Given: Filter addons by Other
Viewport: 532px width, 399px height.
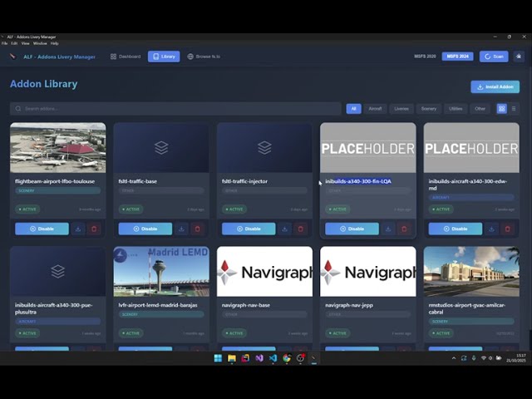Looking at the screenshot, I should [480, 109].
